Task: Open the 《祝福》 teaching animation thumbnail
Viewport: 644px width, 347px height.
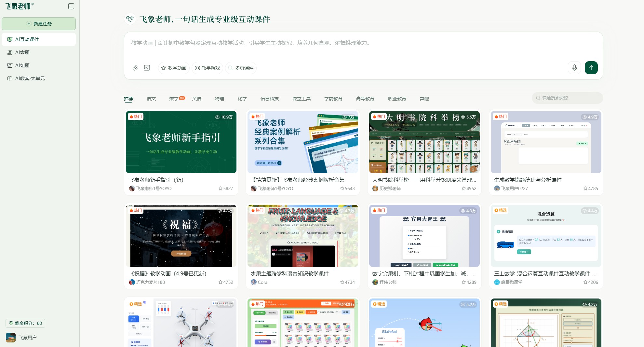Action: click(x=181, y=236)
